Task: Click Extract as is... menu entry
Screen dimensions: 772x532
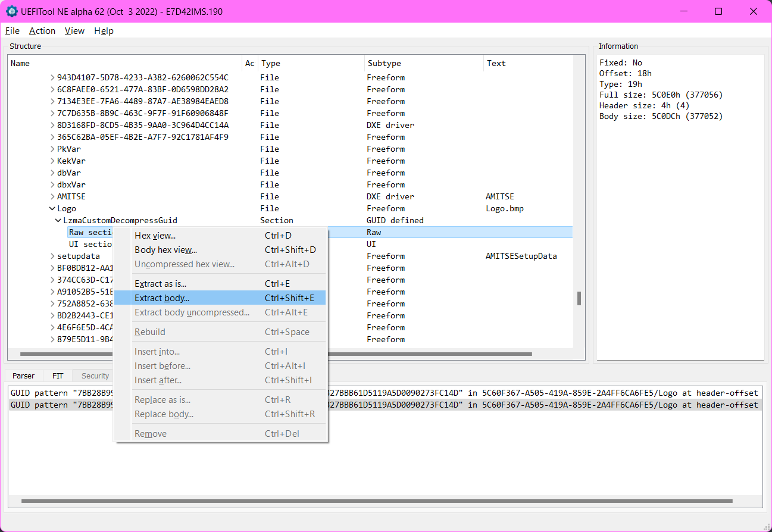Action: pos(160,284)
